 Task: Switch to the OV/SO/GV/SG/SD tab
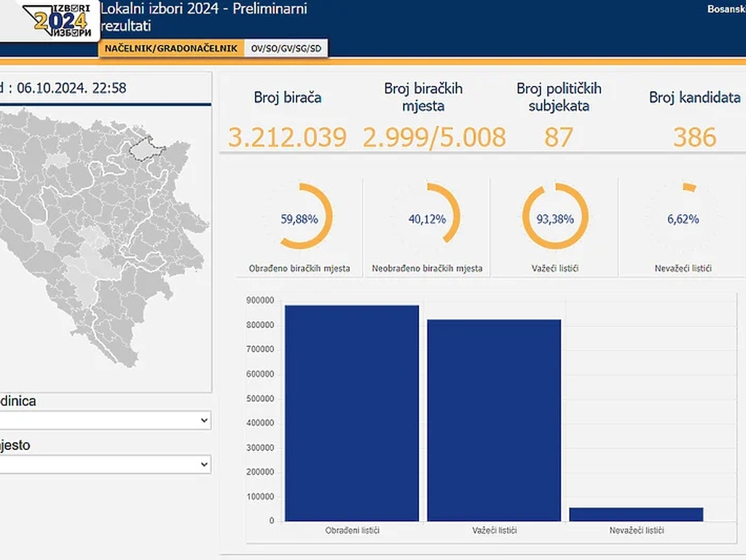point(286,48)
